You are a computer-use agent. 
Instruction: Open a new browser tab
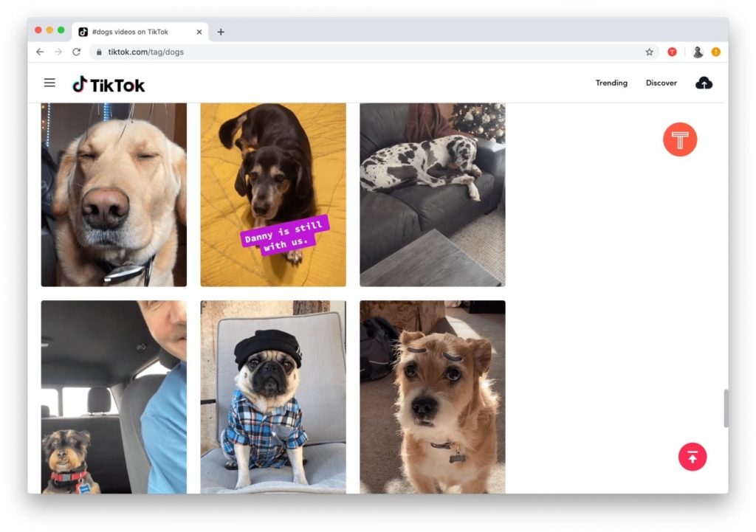[221, 32]
